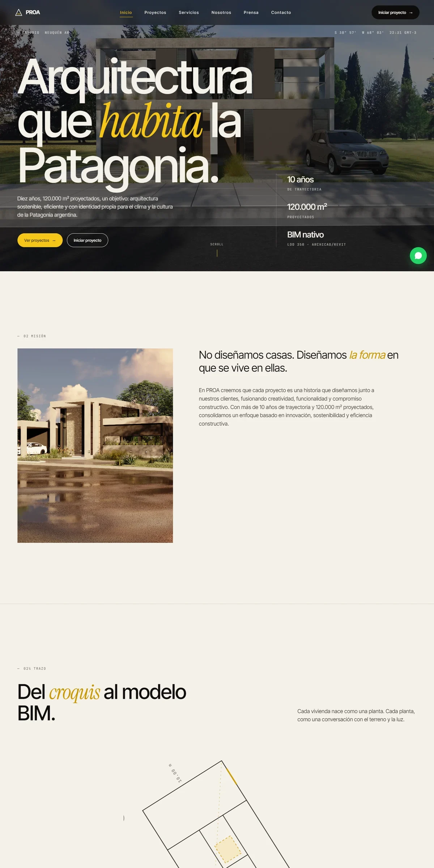
Task: Select the Inicio nav item
Action: (x=126, y=13)
